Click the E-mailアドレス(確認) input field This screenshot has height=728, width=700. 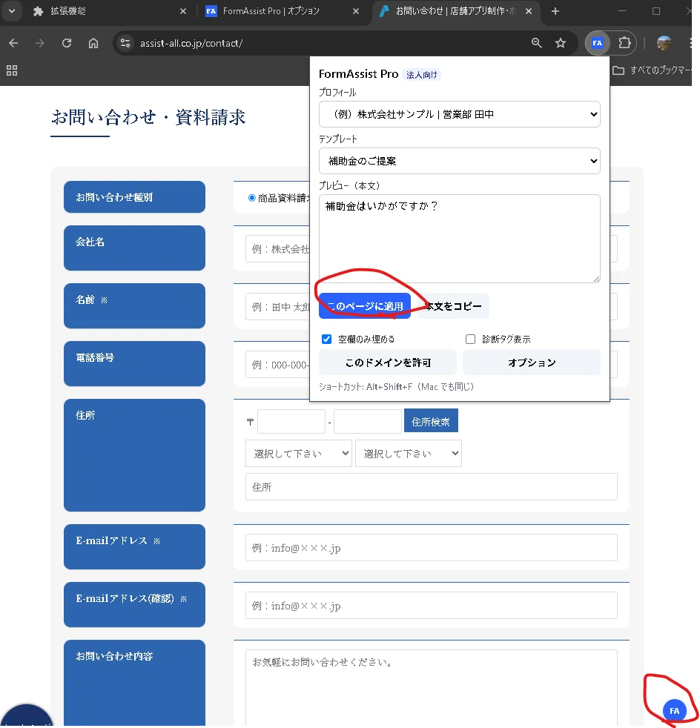pos(432,606)
